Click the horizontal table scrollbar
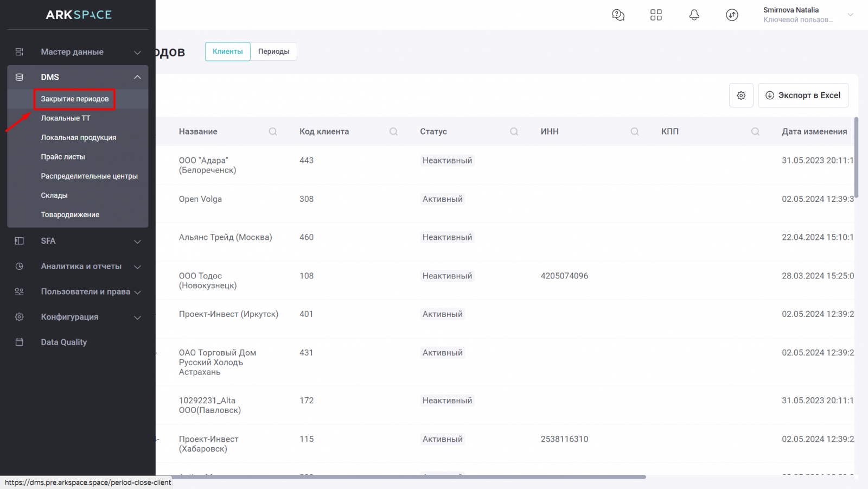This screenshot has width=868, height=489. (400, 477)
